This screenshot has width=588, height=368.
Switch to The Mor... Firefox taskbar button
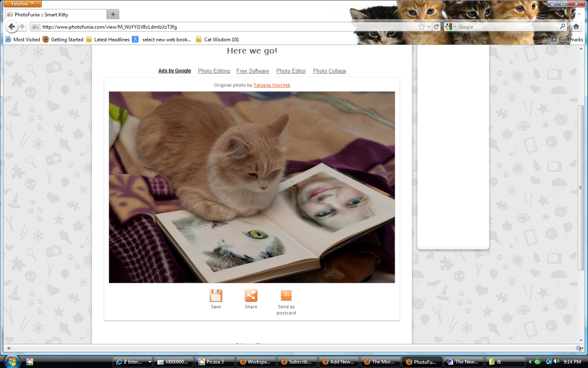(381, 362)
